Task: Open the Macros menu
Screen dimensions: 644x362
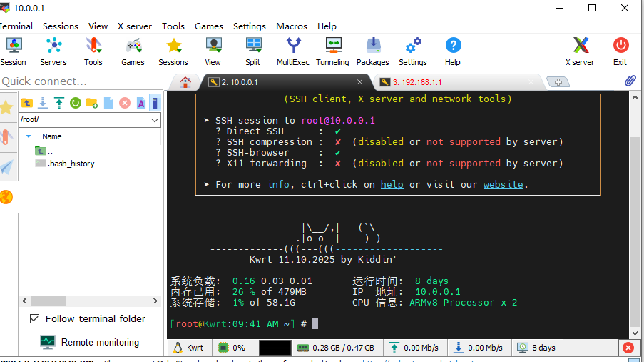Action: click(x=292, y=26)
